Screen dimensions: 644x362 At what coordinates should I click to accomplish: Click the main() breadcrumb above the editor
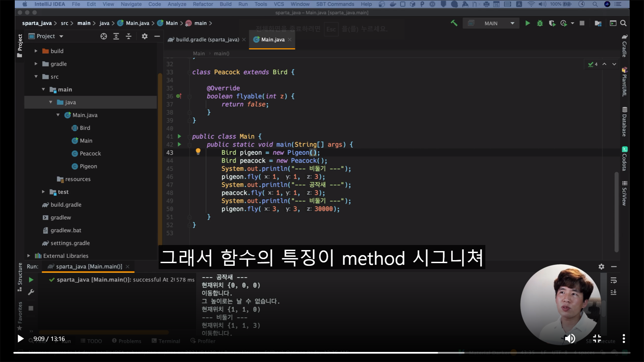coord(222,54)
